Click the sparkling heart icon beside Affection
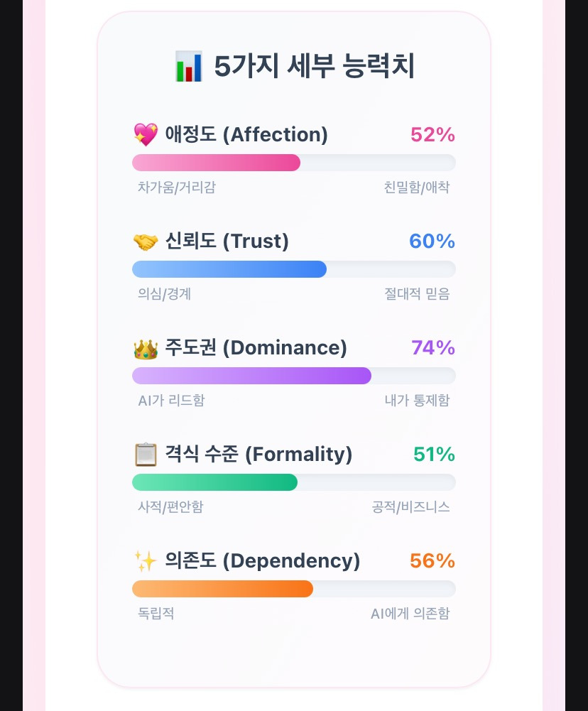Viewport: 588px width, 711px height. coord(146,134)
